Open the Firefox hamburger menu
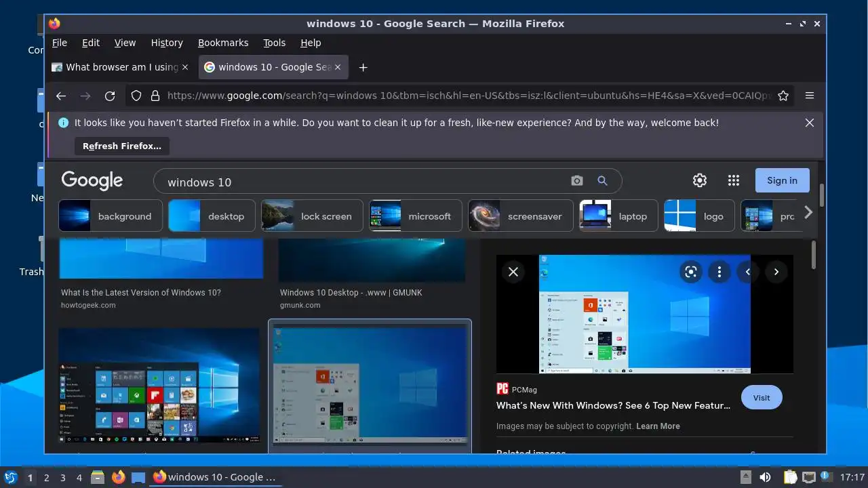 [810, 96]
